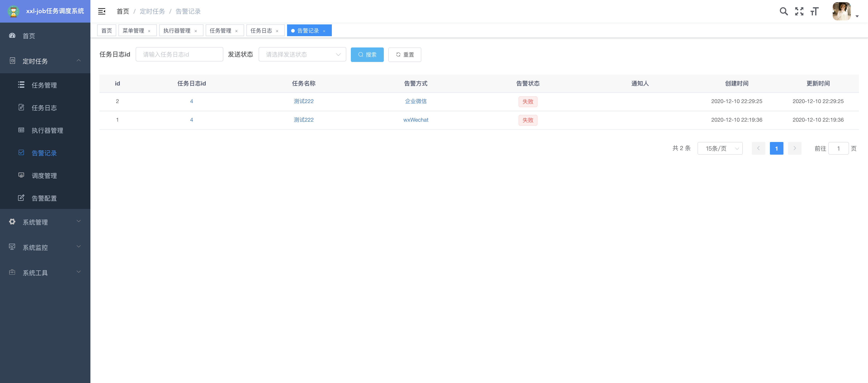Screen dimensions: 868x383
Task: Close the 菜单管理 tab
Action: pos(149,31)
